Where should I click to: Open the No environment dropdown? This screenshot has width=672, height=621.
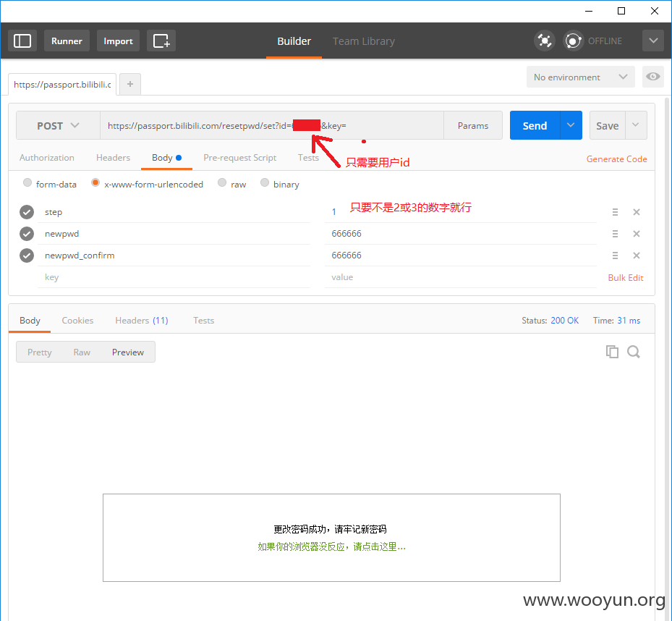pyautogui.click(x=580, y=77)
